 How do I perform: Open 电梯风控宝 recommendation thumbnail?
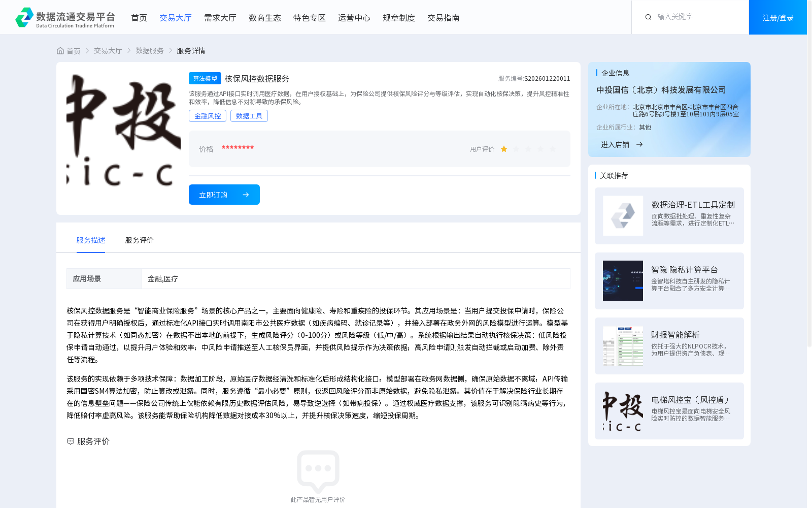(x=623, y=411)
